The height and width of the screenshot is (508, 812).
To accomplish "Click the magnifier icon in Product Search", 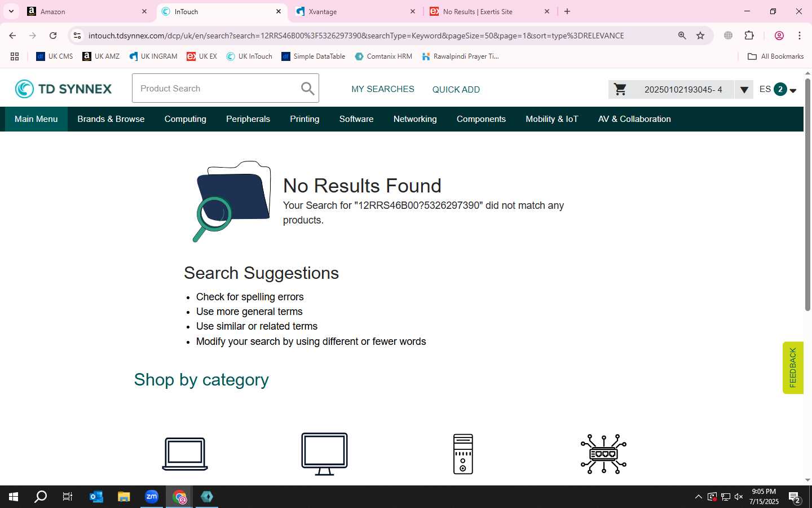I will click(x=307, y=89).
